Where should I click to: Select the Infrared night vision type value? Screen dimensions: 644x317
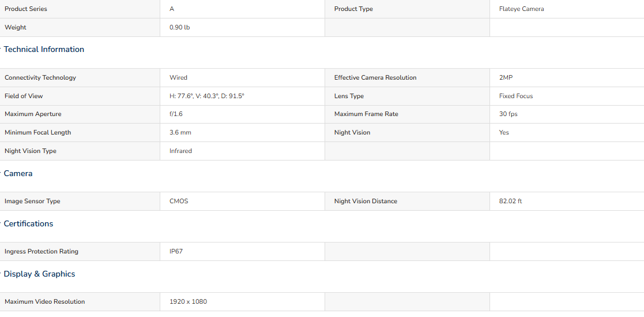180,151
